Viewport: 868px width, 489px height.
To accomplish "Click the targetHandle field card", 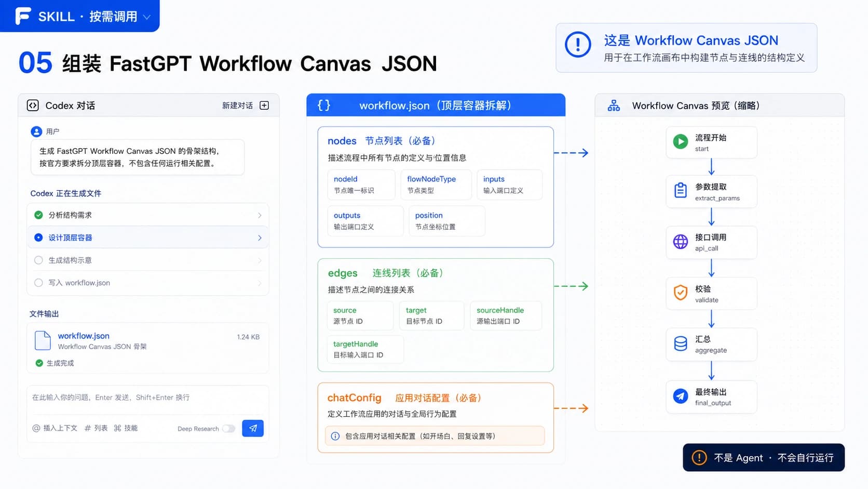I will click(x=365, y=349).
